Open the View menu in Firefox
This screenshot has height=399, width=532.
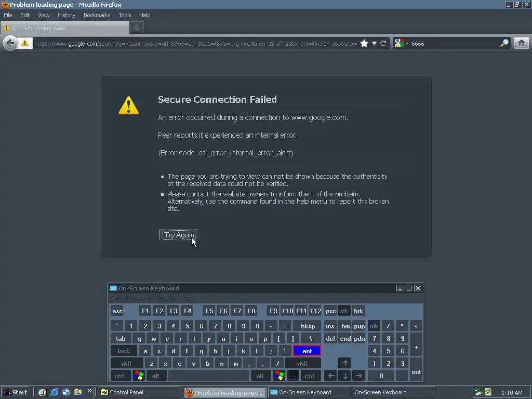[x=44, y=15]
